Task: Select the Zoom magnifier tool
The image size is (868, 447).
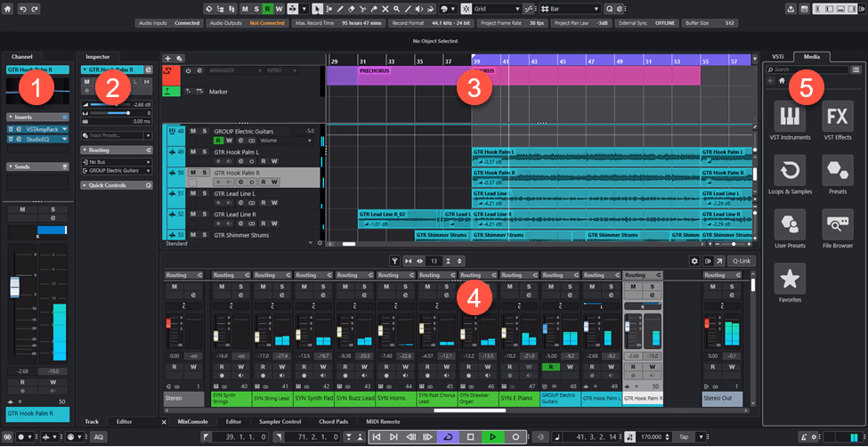Action: [396, 9]
